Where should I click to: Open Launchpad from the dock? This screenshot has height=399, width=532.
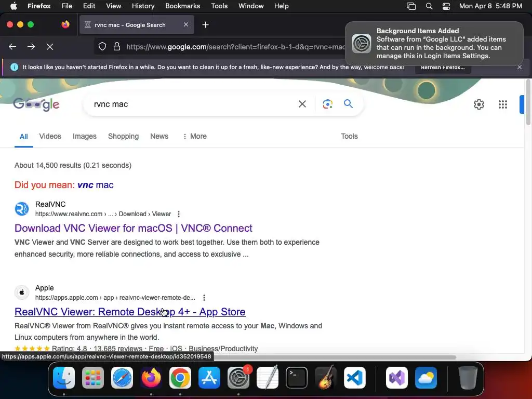[x=93, y=378]
